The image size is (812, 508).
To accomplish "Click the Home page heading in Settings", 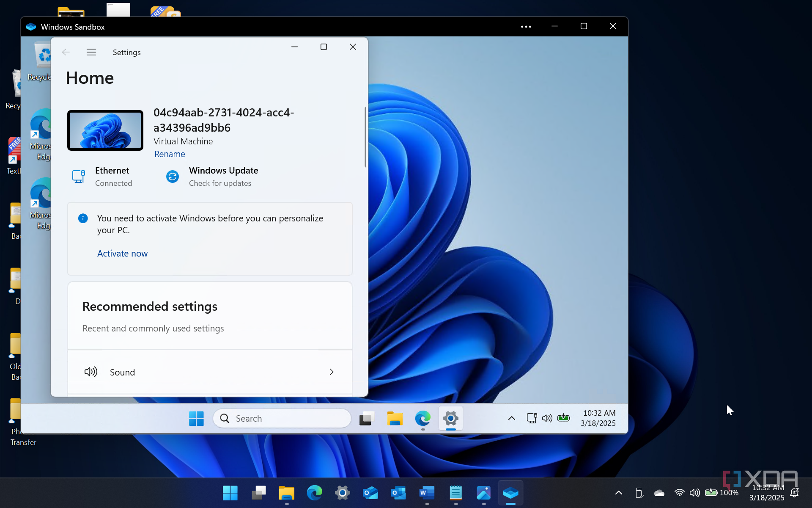I will coord(90,78).
